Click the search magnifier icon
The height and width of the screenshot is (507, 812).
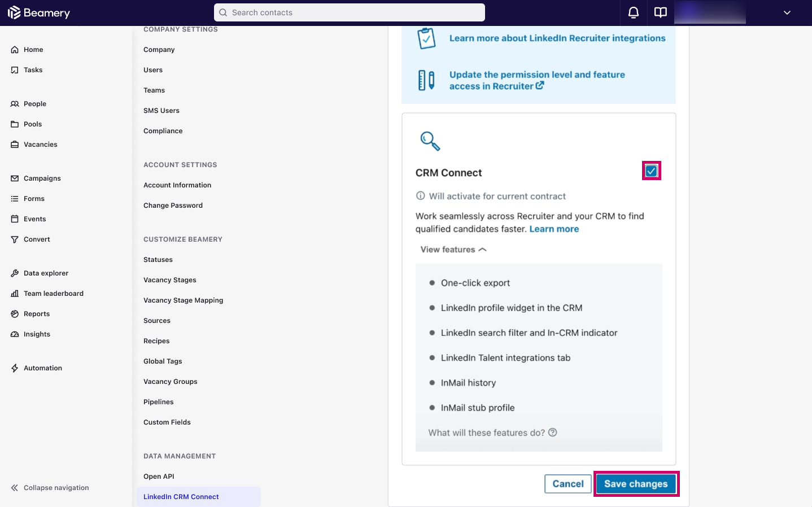pyautogui.click(x=223, y=12)
